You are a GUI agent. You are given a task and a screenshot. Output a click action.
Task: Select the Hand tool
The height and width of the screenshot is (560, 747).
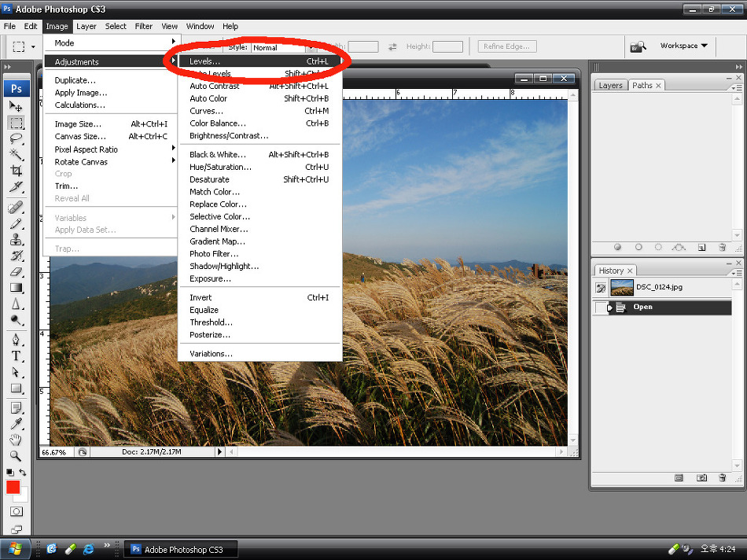click(16, 440)
